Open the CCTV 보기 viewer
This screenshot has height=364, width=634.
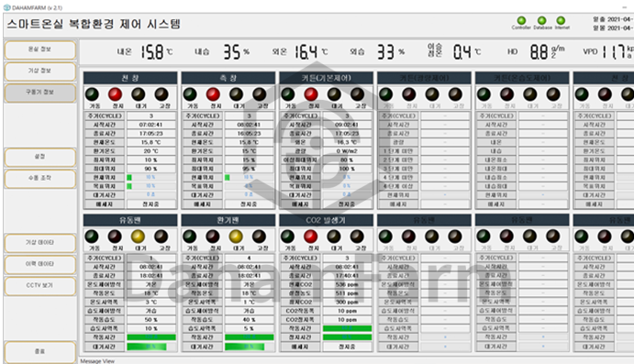click(x=40, y=286)
